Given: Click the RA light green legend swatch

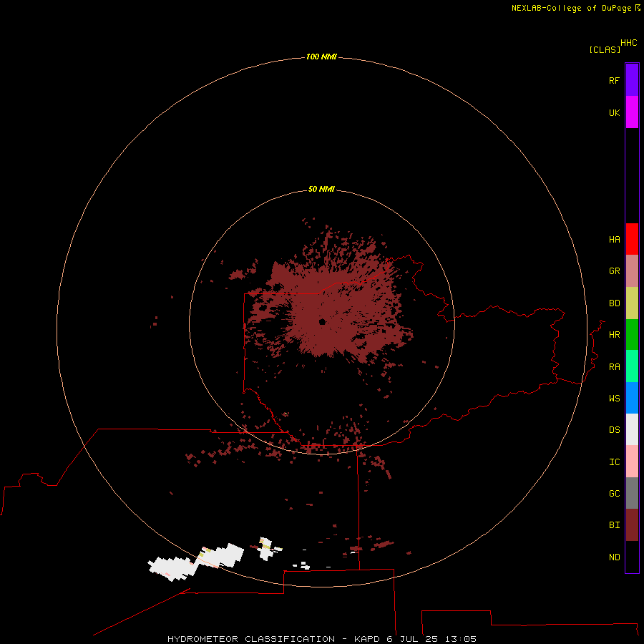Looking at the screenshot, I should tap(632, 366).
